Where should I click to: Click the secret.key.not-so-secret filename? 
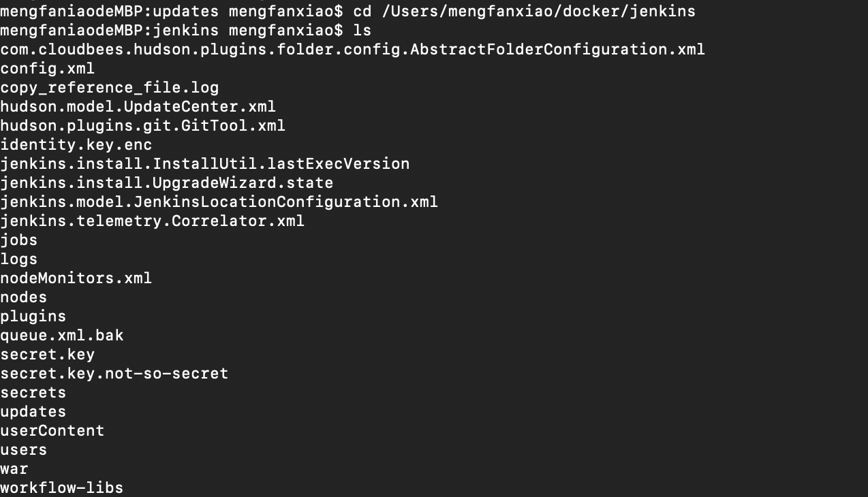pos(114,374)
